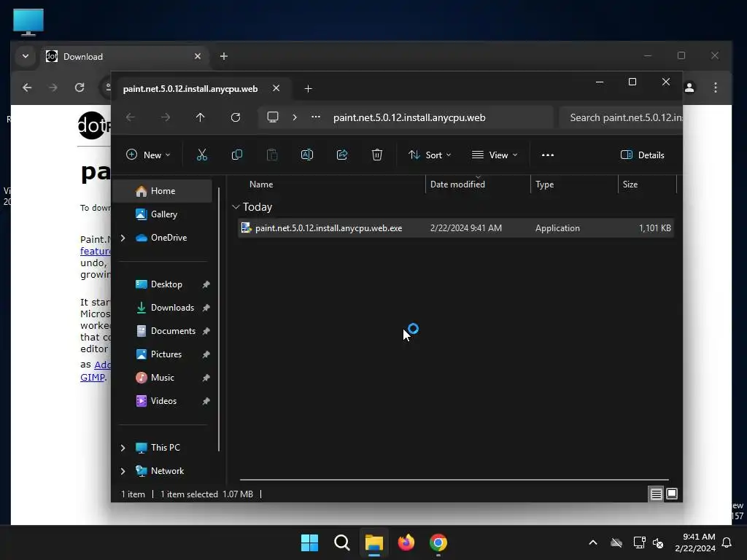Close the Download tab in Chrome
The image size is (747, 560).
tap(197, 56)
